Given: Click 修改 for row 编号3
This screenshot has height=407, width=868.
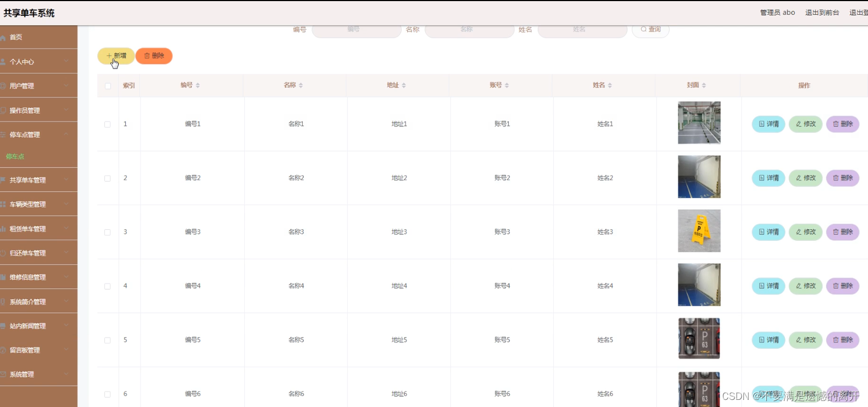Looking at the screenshot, I should 806,232.
